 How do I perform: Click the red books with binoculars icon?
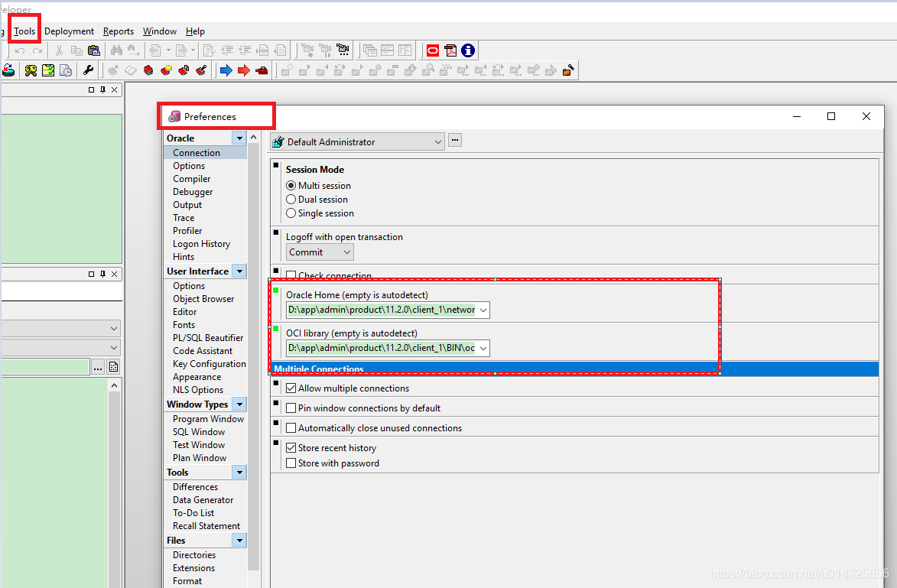pos(184,70)
